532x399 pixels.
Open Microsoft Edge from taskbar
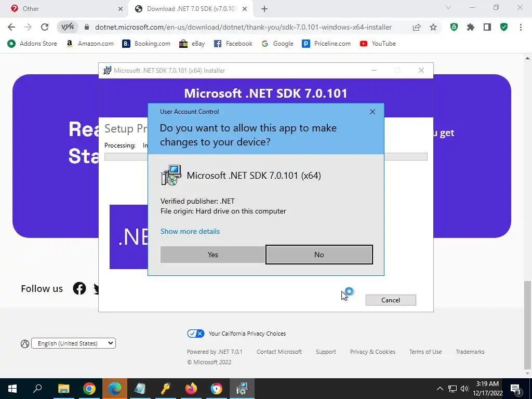pos(115,389)
